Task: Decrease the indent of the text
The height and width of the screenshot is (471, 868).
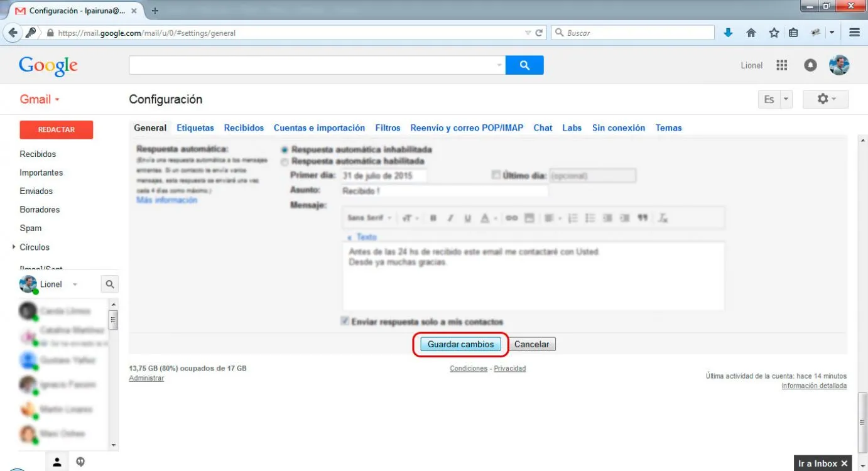Action: point(607,218)
